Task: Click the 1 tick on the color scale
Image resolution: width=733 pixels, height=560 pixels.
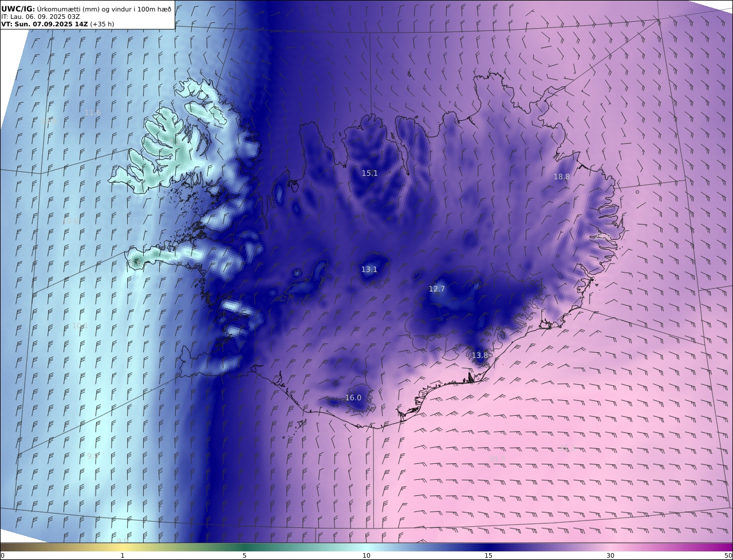Action: tap(123, 555)
